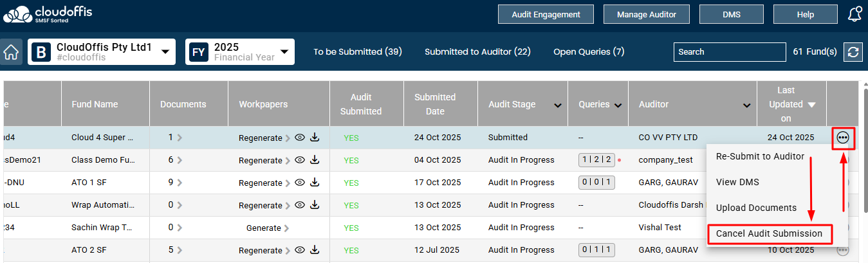Screen dimensions: 868x263
Task: Open the Audit Engagement button
Action: coord(546,14)
